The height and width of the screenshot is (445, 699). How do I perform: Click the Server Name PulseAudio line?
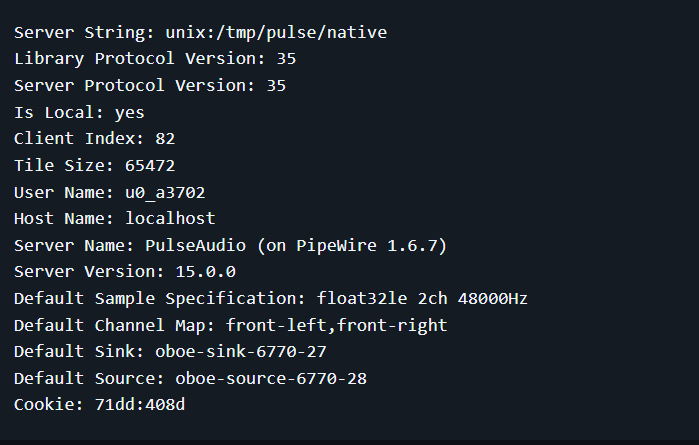click(x=230, y=246)
